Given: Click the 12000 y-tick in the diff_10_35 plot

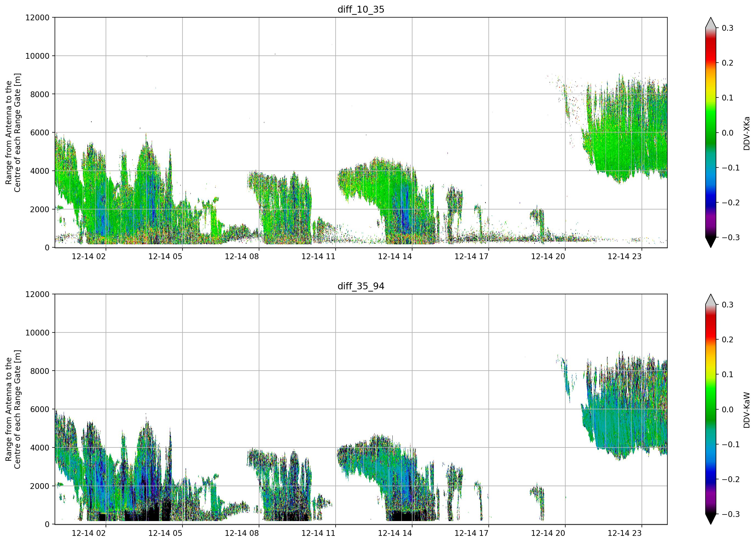Looking at the screenshot, I should click(37, 17).
